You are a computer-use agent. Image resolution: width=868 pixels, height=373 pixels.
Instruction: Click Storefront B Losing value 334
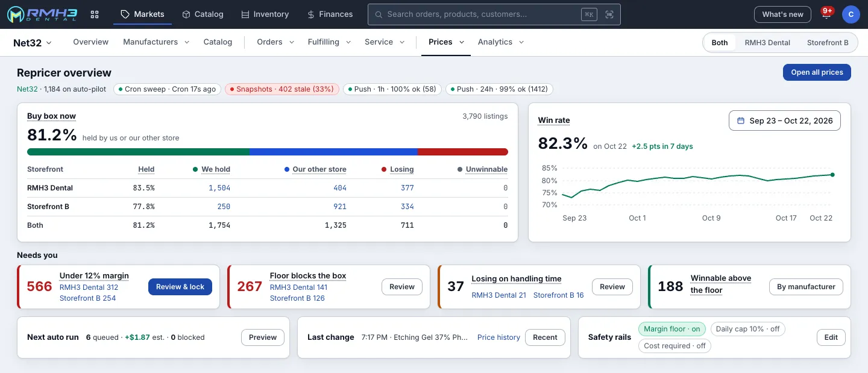tap(407, 207)
